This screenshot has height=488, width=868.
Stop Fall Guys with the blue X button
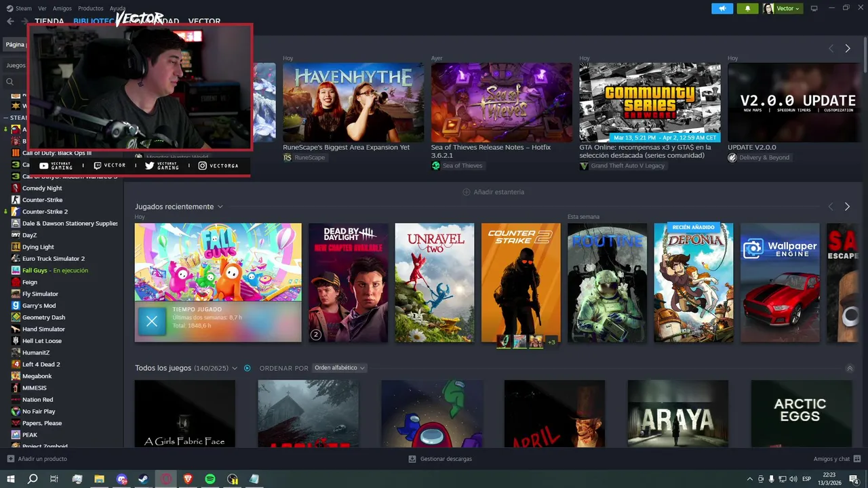(152, 322)
